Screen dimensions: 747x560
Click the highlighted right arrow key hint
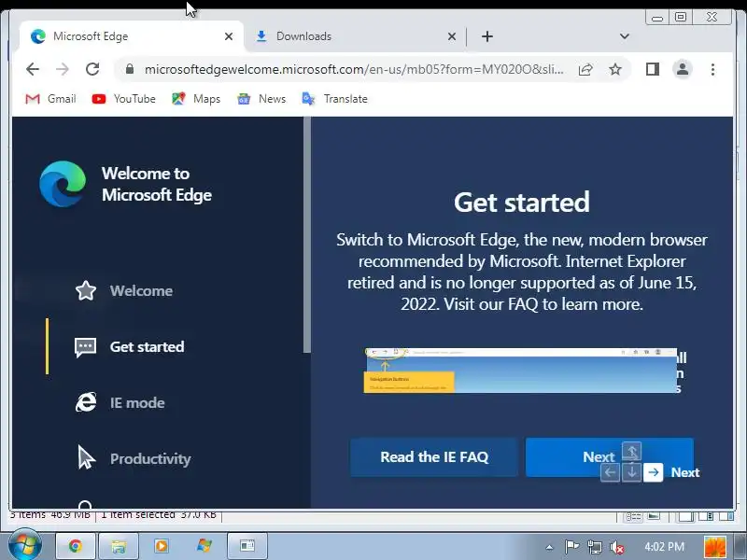(x=653, y=472)
